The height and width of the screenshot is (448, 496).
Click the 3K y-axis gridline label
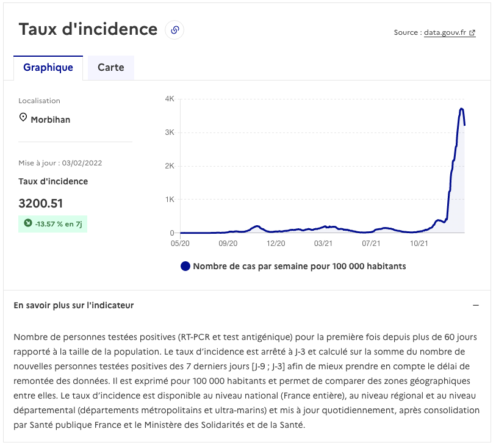pyautogui.click(x=170, y=132)
